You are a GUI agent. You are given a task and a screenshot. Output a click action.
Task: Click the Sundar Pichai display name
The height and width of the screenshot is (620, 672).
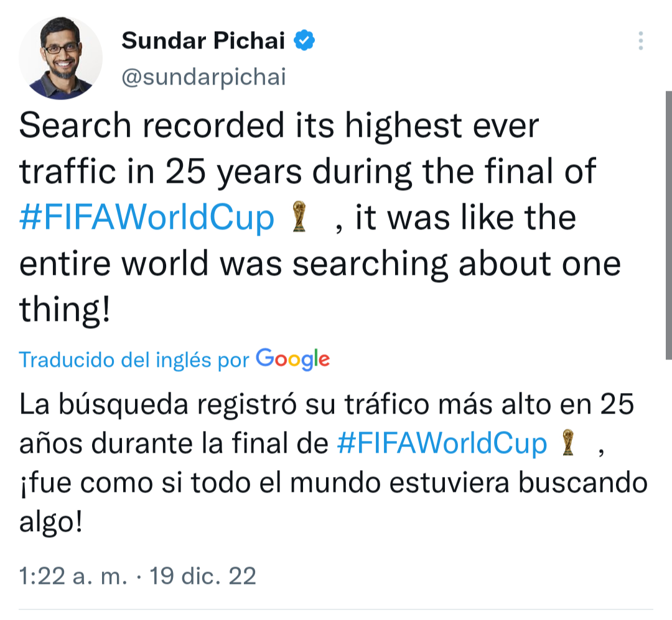click(203, 41)
